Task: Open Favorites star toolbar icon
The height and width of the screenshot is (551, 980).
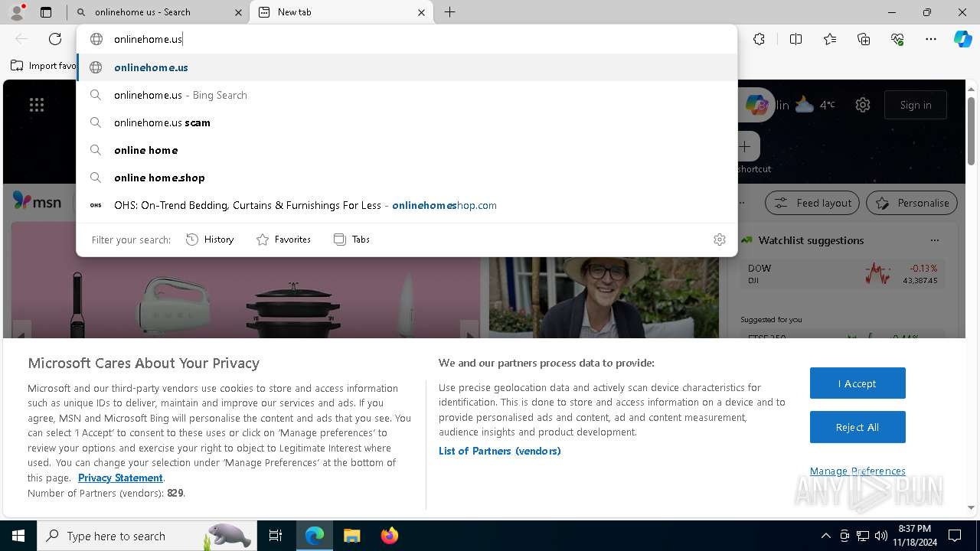Action: click(830, 39)
